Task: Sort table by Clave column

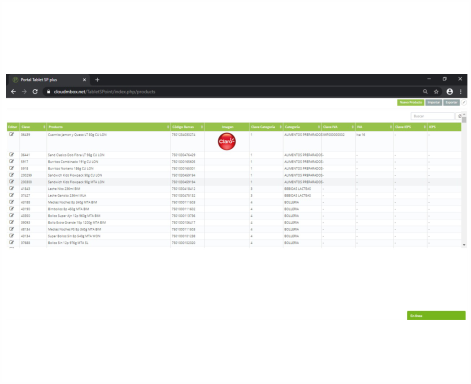Action: coord(33,127)
